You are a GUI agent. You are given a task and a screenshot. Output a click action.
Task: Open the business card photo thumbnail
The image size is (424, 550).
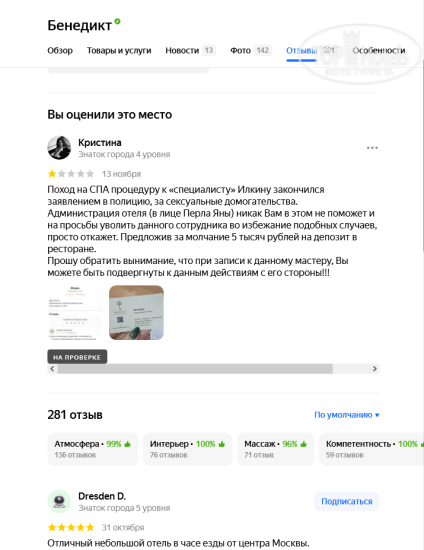click(136, 313)
